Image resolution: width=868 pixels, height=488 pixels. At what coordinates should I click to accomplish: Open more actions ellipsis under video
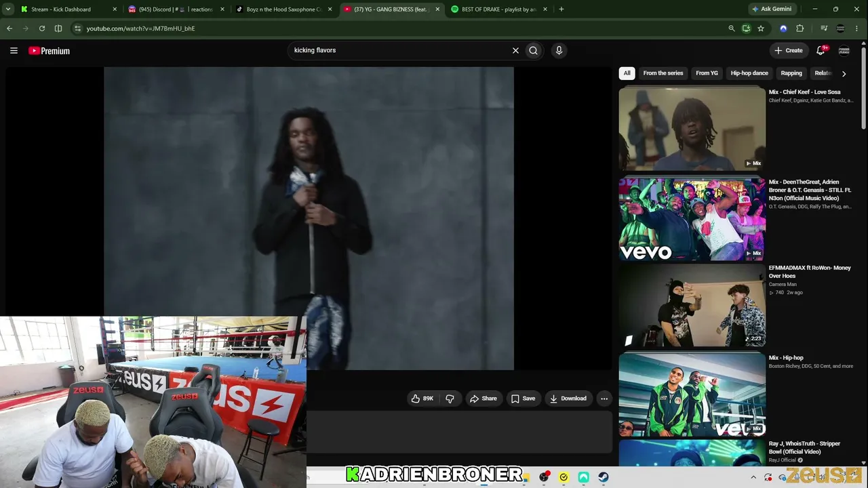pos(604,399)
